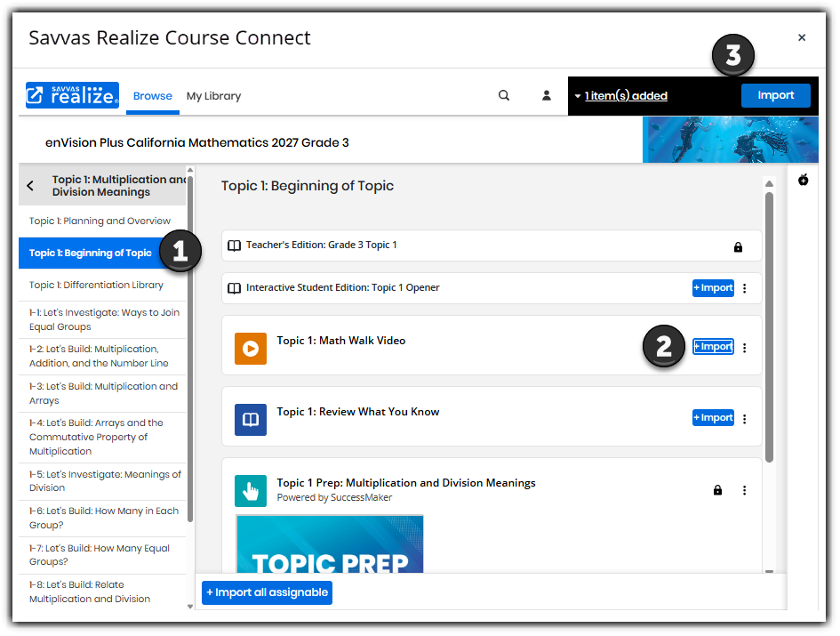
Task: Close the Course Connect dialog
Action: [x=802, y=37]
